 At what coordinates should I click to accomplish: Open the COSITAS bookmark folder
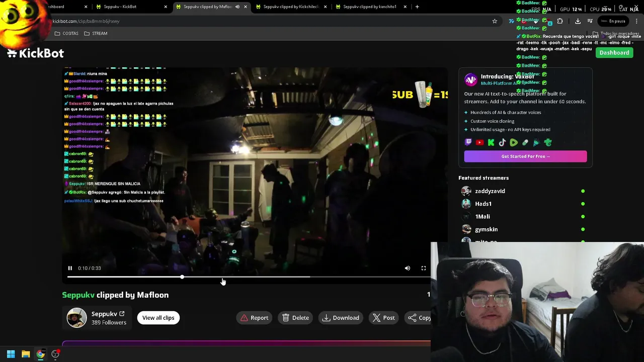(66, 33)
